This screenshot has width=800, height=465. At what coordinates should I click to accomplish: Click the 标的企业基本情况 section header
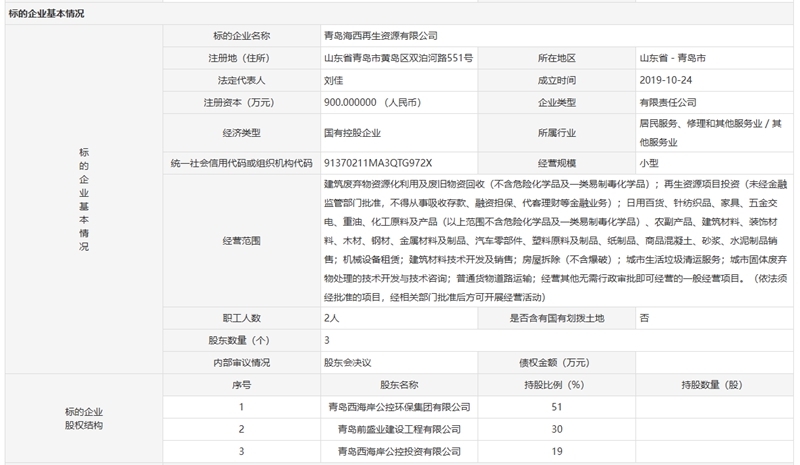point(47,13)
